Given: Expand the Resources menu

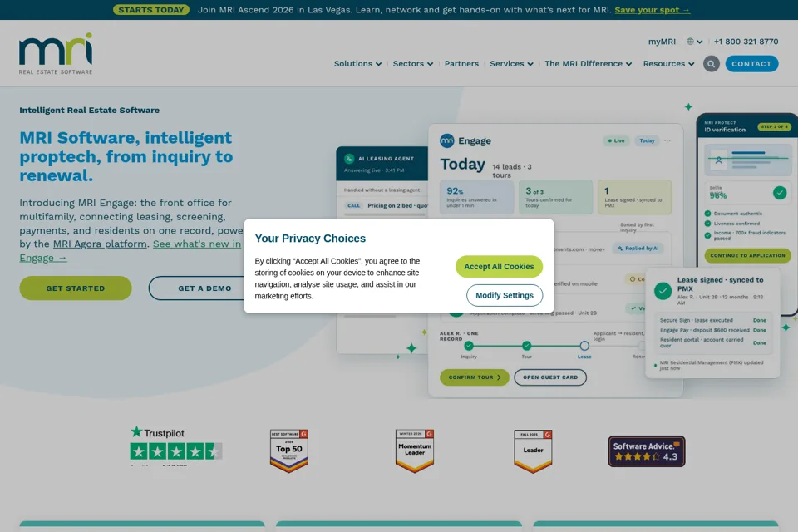Looking at the screenshot, I should point(668,64).
